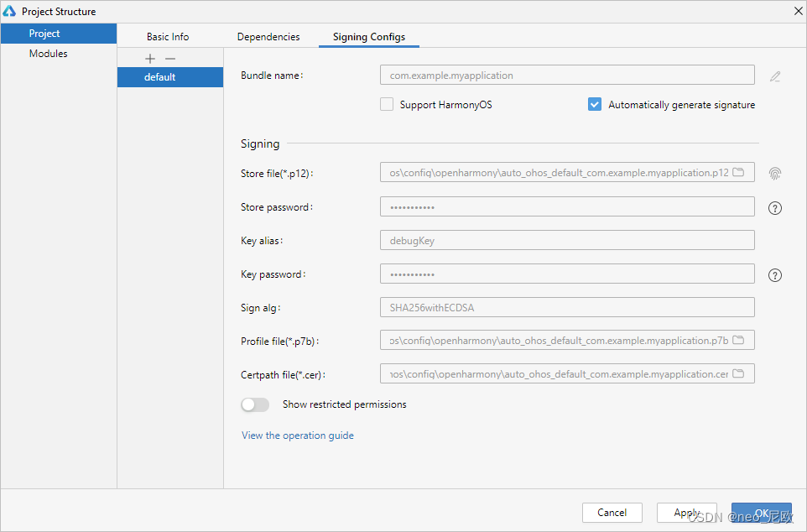Browse for Profile file p7b folder icon
The image size is (807, 532).
tap(738, 340)
